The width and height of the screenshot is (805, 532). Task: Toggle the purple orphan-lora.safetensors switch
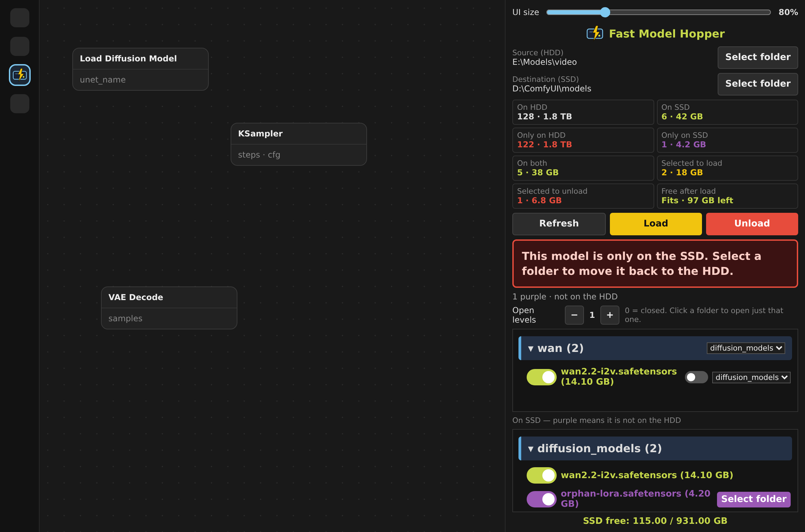[541, 499]
